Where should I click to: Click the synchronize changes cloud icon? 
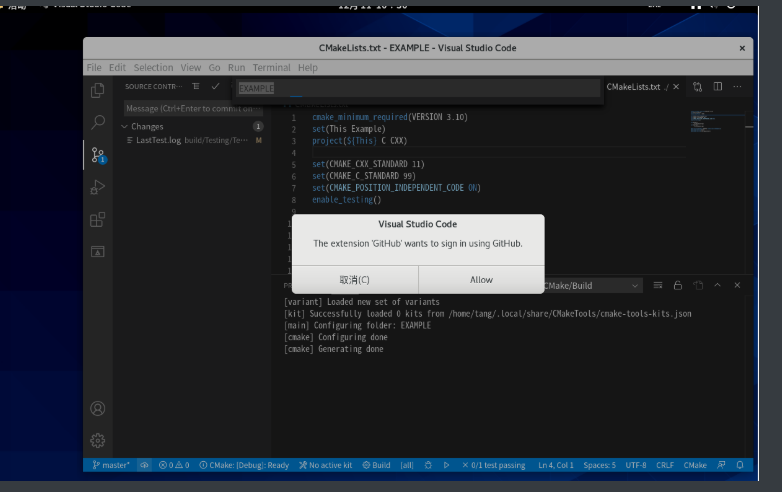144,465
